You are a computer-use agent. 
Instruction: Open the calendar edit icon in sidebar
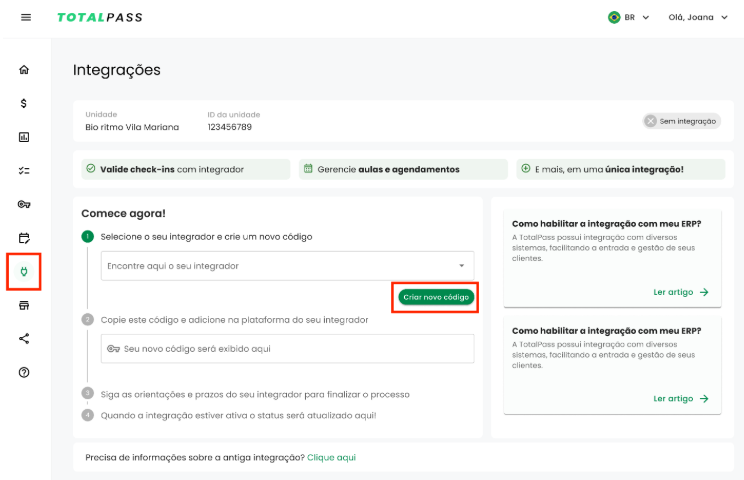(24, 238)
